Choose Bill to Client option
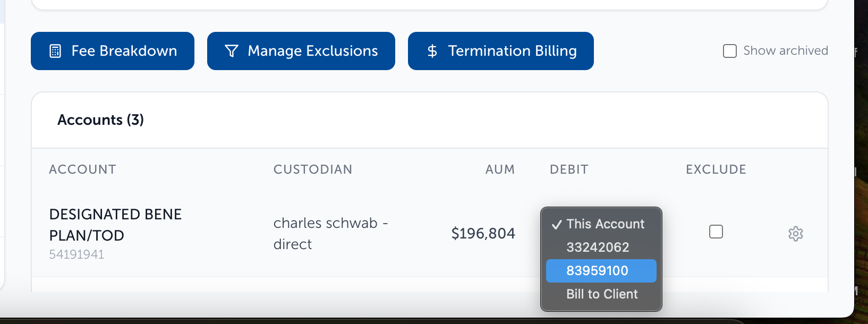This screenshot has height=324, width=868. tap(601, 294)
